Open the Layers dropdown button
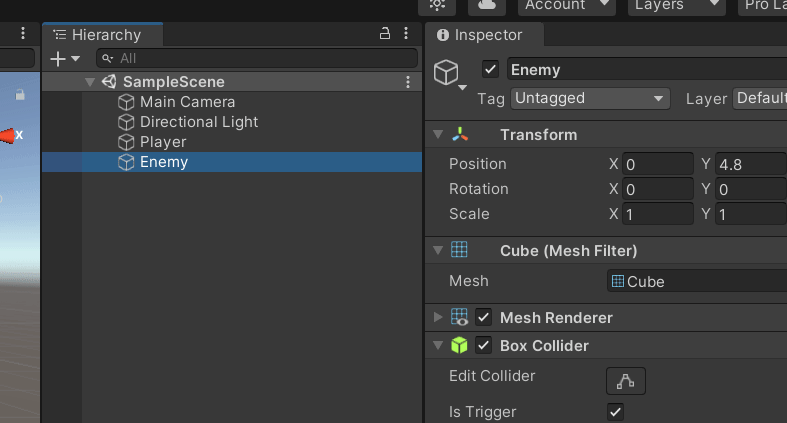Screen dimensions: 787x423 (676, 5)
